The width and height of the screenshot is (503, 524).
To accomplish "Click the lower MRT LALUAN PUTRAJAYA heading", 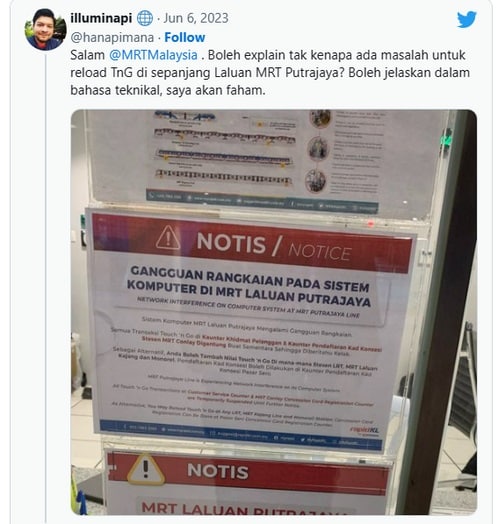I will coord(241,509).
